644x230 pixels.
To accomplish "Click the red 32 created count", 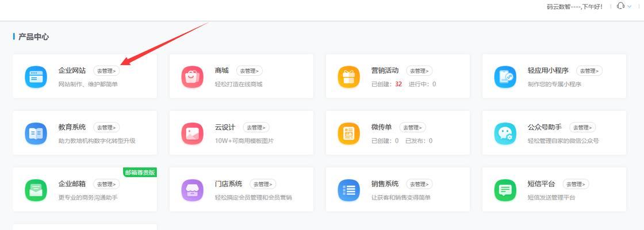I will (x=398, y=84).
